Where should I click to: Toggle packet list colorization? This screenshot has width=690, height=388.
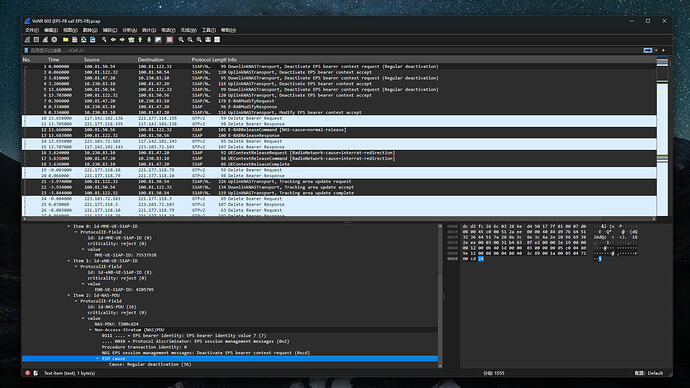pos(169,40)
